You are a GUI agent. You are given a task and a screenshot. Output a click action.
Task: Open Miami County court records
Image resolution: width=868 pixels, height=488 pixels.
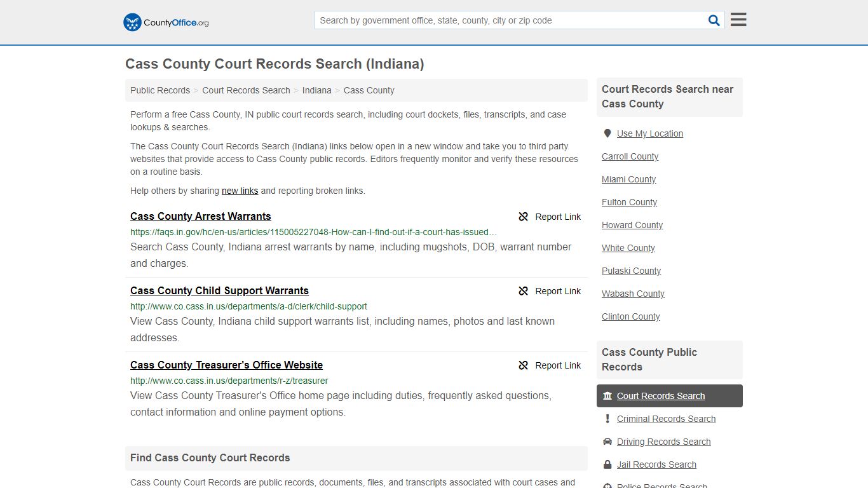click(628, 179)
